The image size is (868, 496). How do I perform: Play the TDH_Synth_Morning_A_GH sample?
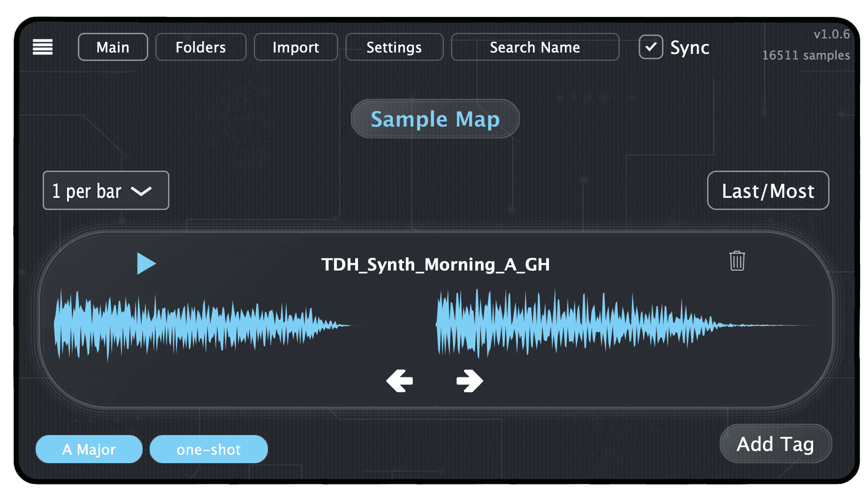tap(146, 263)
